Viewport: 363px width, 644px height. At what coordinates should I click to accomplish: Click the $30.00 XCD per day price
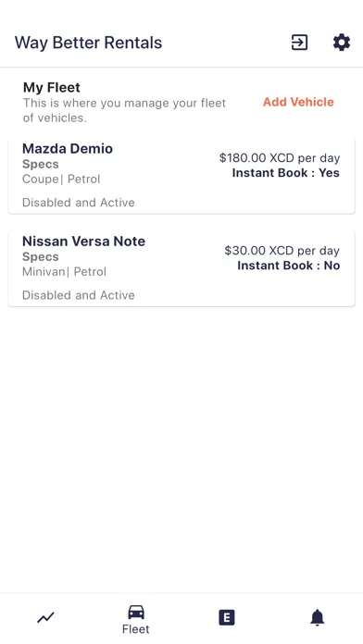pyautogui.click(x=282, y=251)
